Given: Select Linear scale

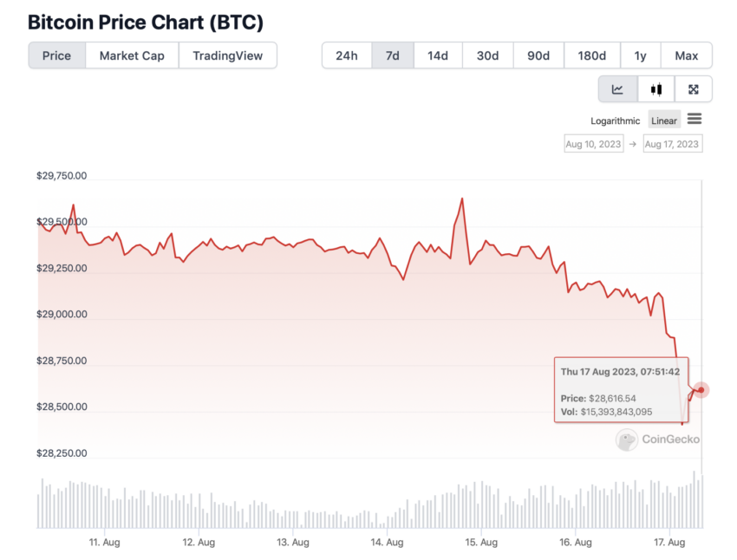Looking at the screenshot, I should coord(664,120).
